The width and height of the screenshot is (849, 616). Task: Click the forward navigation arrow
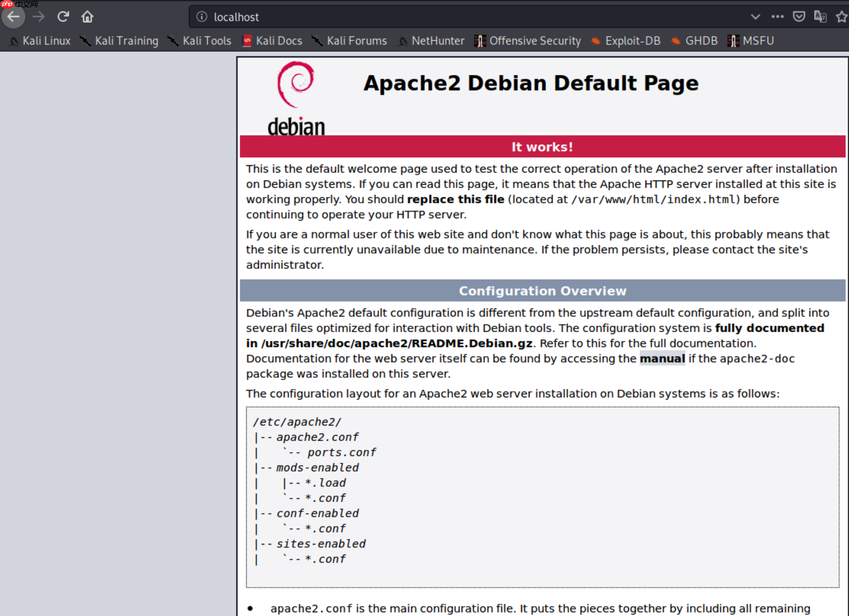[x=39, y=17]
